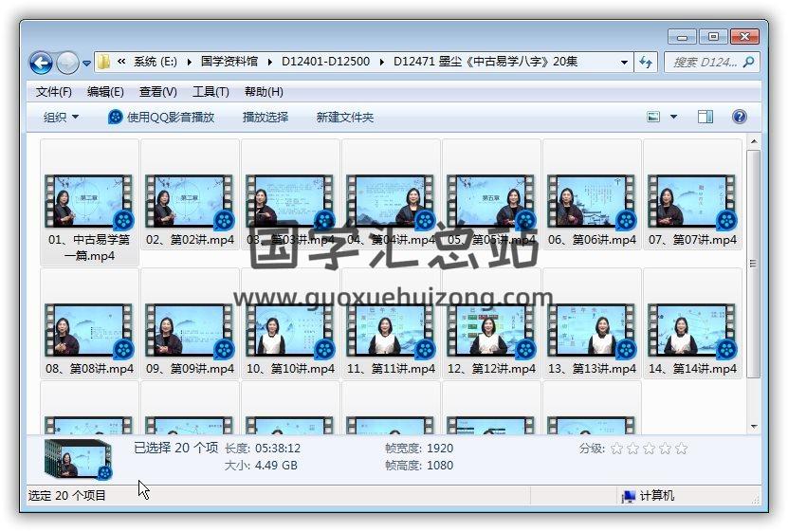Open the 查看(V) menu
Screen dimensions: 788x532
(x=157, y=92)
